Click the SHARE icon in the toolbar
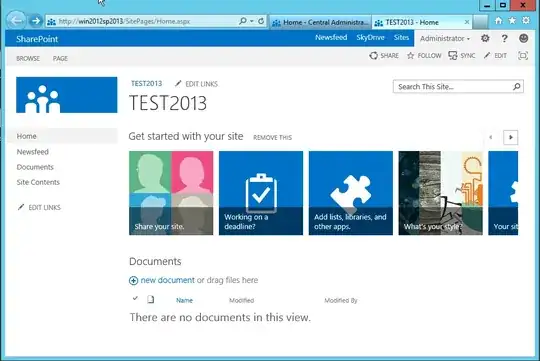The image size is (540, 361). (373, 55)
